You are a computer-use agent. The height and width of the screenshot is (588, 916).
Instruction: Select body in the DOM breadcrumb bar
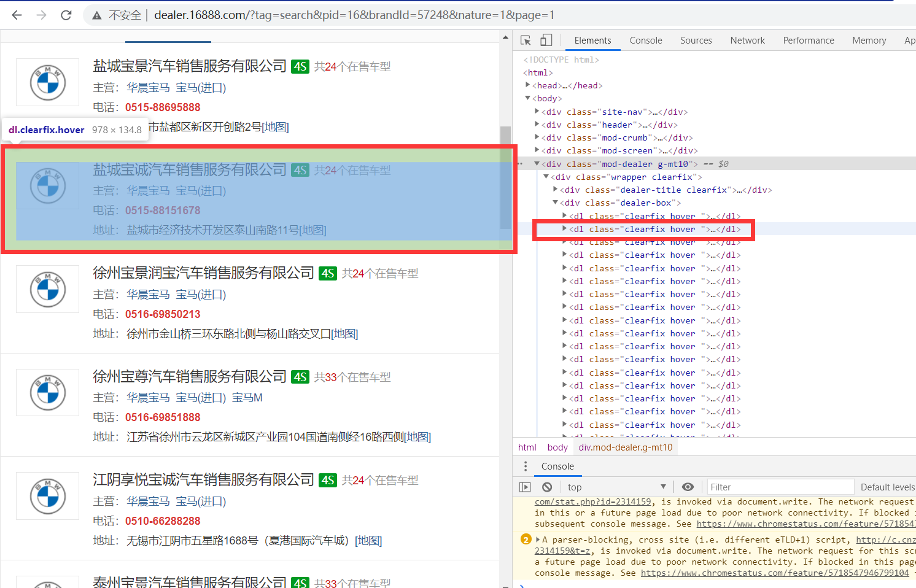557,447
